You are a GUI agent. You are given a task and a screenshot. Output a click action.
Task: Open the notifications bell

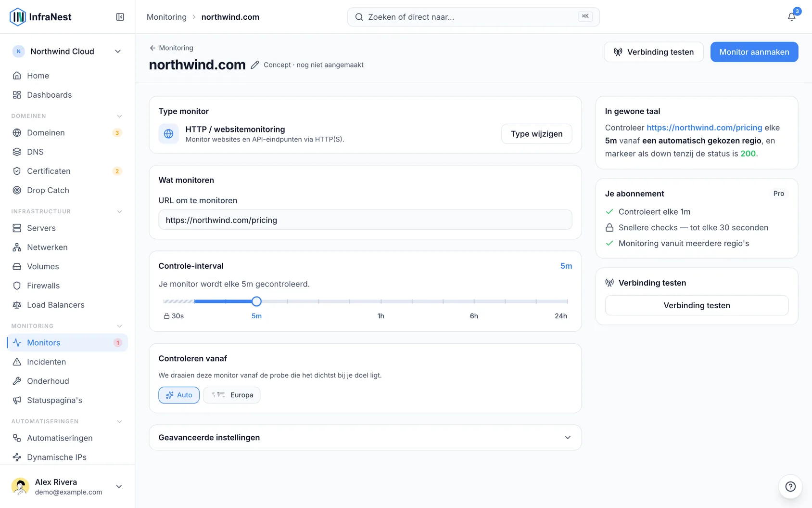pos(791,17)
